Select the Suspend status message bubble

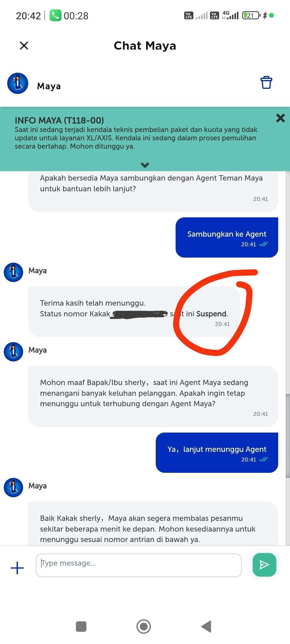(134, 312)
